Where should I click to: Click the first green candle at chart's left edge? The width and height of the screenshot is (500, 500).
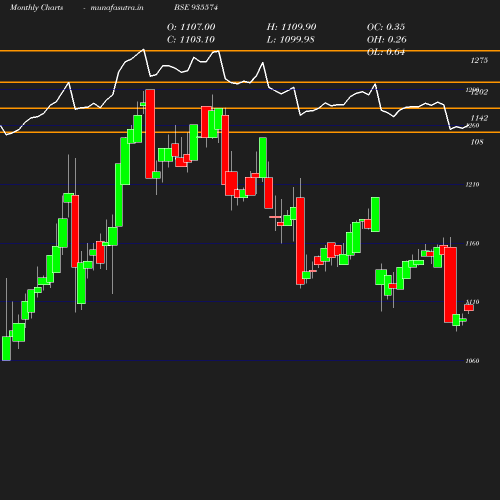[x=6, y=348]
